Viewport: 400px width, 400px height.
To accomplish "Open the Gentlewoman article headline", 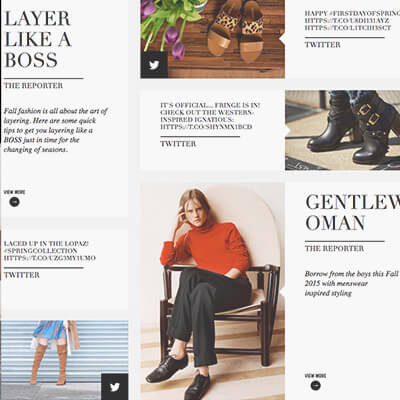I will pos(353,212).
